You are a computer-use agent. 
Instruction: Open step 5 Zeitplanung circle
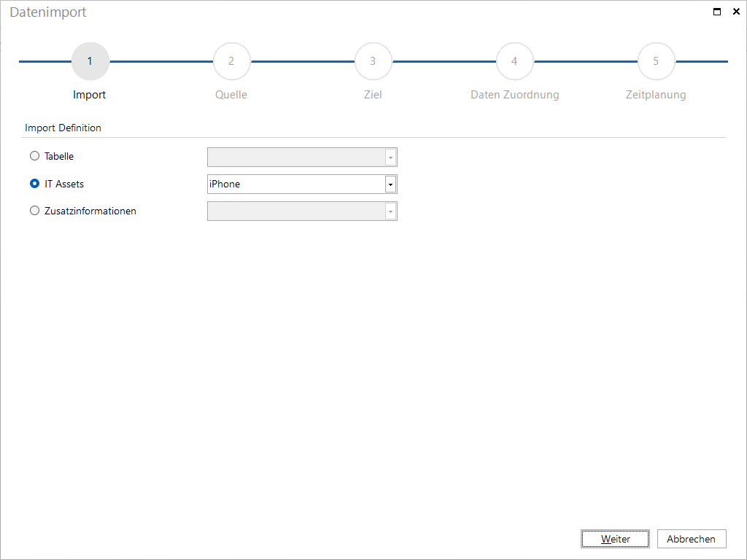656,61
